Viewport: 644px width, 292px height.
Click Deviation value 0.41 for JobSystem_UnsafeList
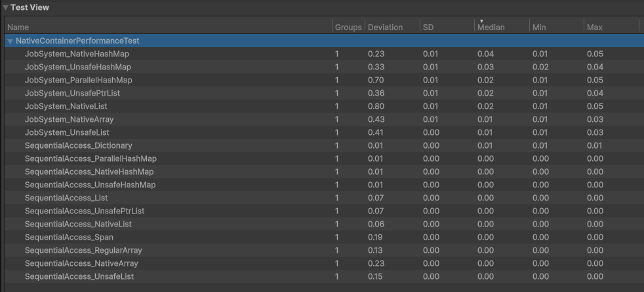click(x=376, y=132)
